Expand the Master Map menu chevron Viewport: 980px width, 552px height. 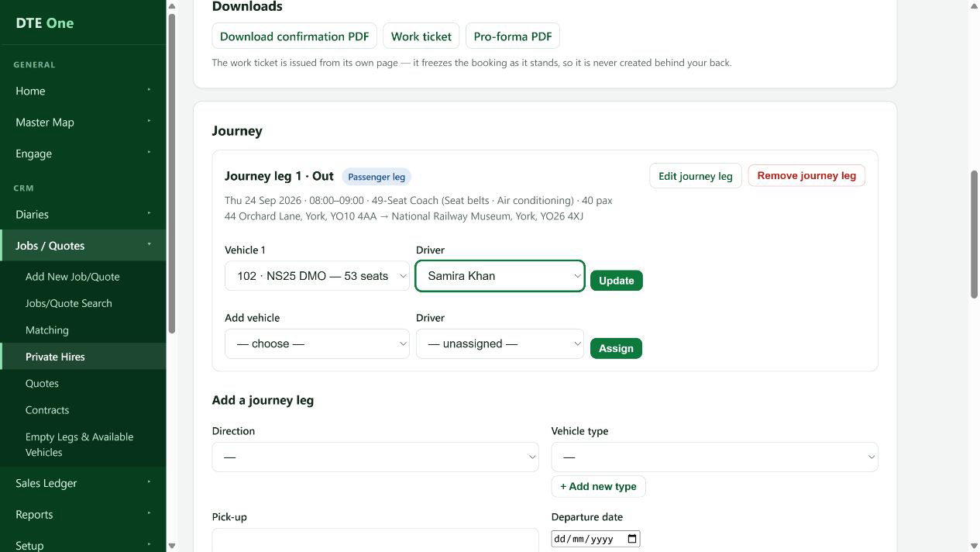pos(150,122)
